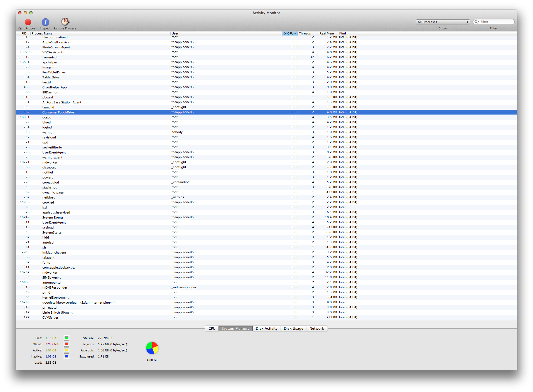Select the imklaunchagent process row
Viewport: 533px width, 392px height.
(266, 252)
